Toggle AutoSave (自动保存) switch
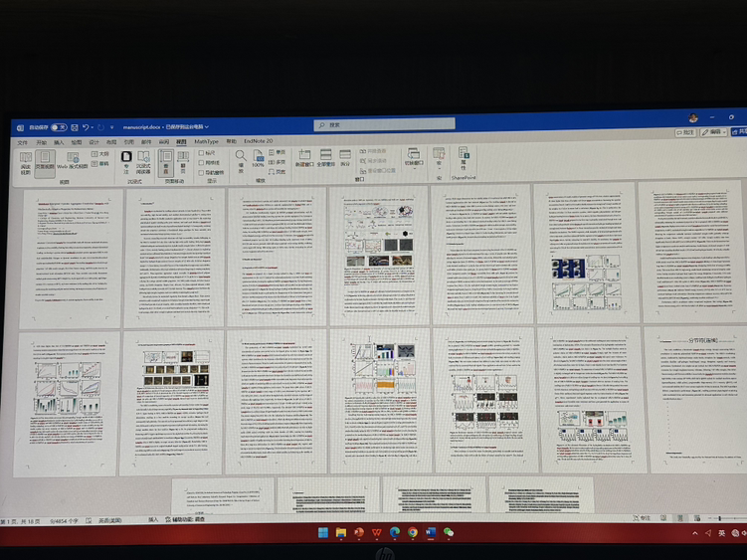Image resolution: width=747 pixels, height=560 pixels. (x=59, y=127)
